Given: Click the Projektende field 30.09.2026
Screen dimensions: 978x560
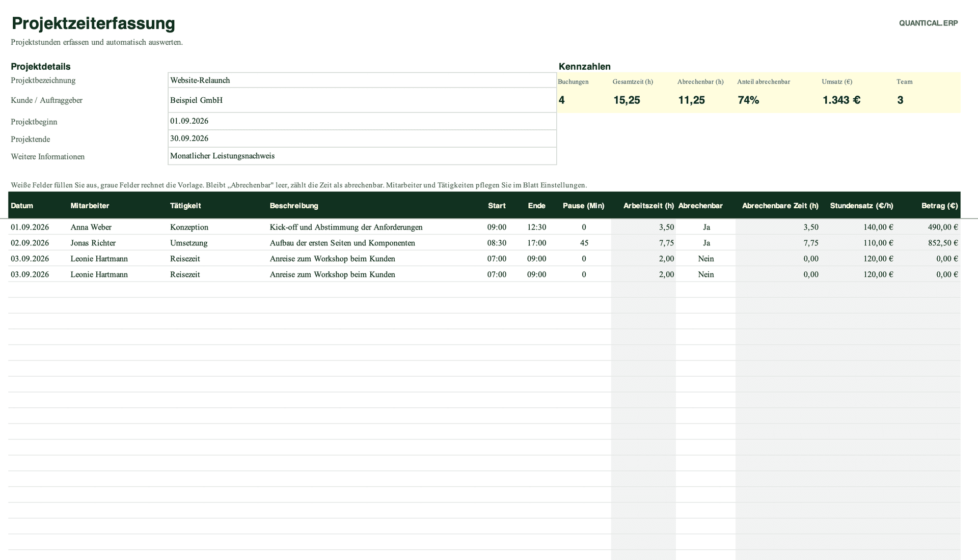Looking at the screenshot, I should click(x=362, y=138).
